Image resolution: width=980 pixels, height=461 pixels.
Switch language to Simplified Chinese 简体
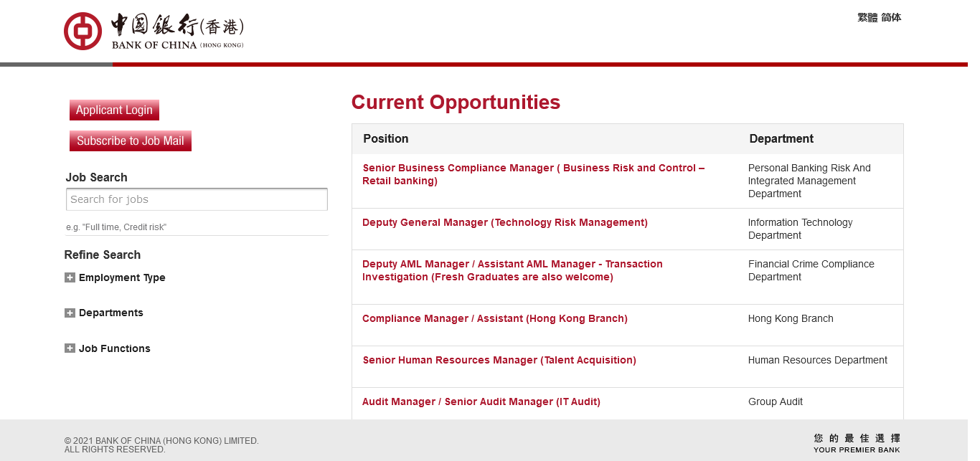(891, 18)
